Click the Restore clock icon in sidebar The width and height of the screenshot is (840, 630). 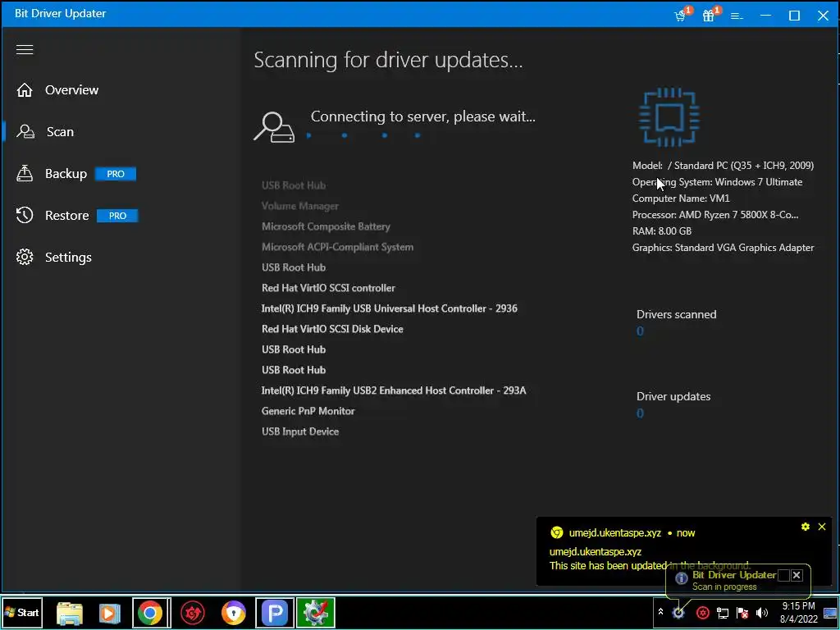click(25, 216)
